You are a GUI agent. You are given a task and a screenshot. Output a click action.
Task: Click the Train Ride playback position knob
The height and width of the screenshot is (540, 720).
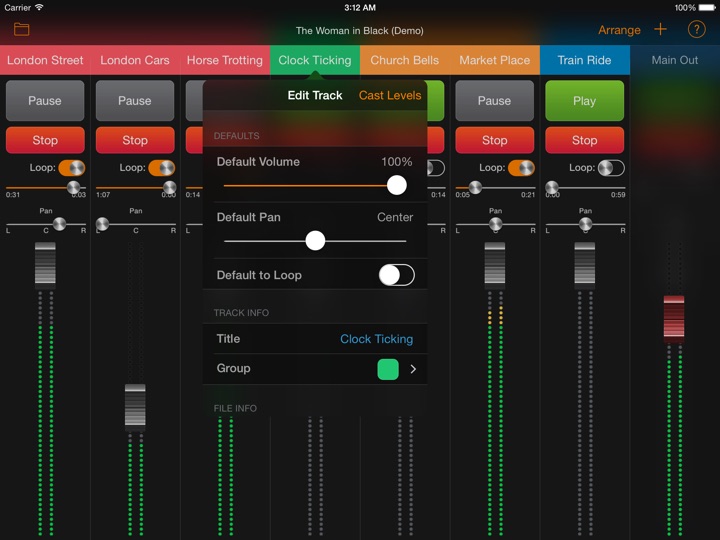[552, 187]
